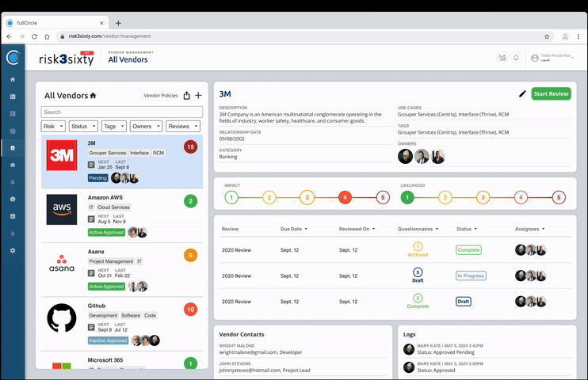Click the All Vendors home icon
The width and height of the screenshot is (588, 380).
[93, 96]
